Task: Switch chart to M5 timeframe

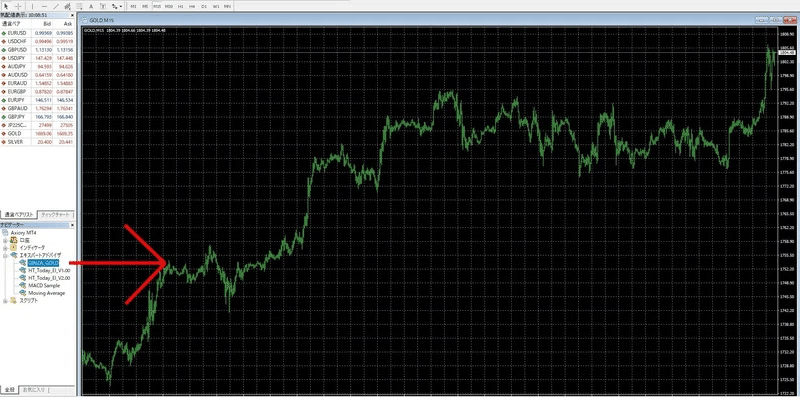Action: (145, 6)
